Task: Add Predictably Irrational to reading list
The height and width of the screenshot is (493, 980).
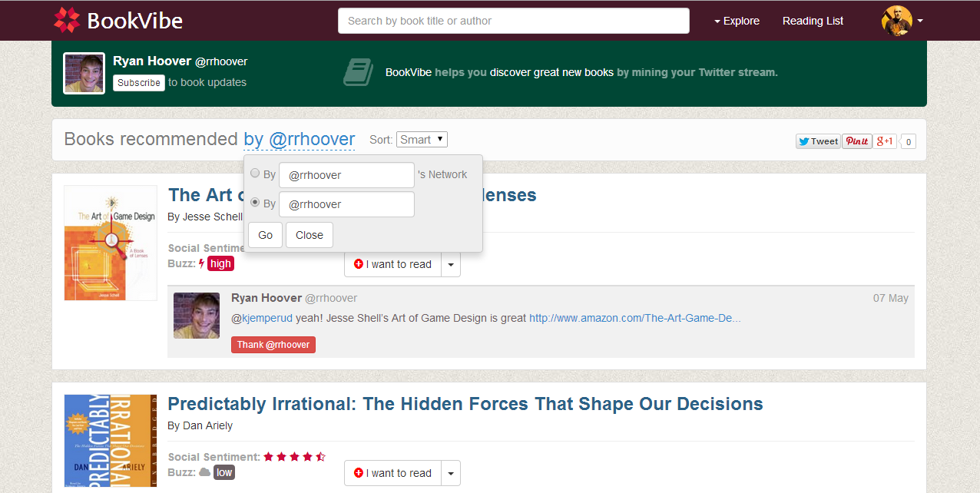Action: pyautogui.click(x=392, y=473)
